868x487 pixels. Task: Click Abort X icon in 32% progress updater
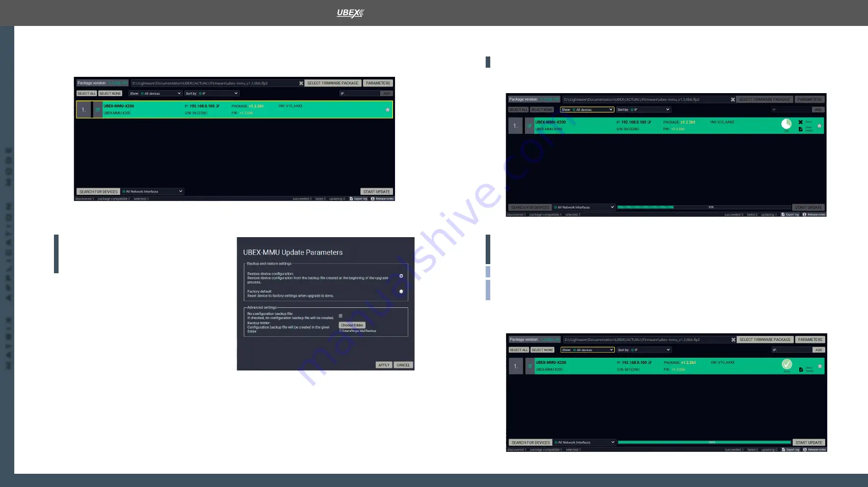coord(800,122)
